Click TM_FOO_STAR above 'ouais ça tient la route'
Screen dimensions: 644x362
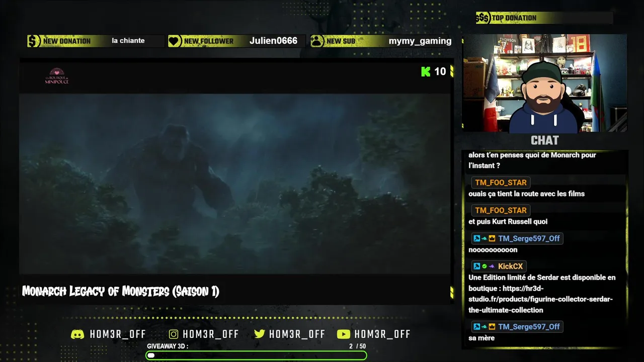pos(501,183)
